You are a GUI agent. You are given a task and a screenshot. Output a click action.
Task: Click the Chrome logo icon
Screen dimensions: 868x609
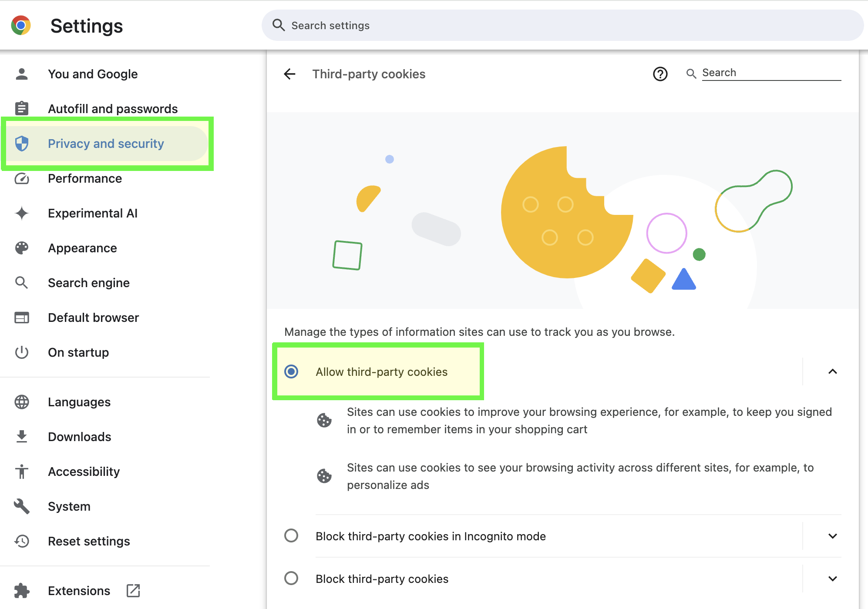pos(21,26)
